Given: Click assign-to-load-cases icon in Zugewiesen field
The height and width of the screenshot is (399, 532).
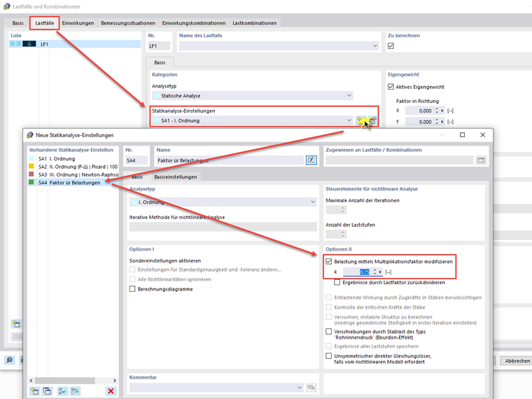Looking at the screenshot, I should [x=481, y=160].
